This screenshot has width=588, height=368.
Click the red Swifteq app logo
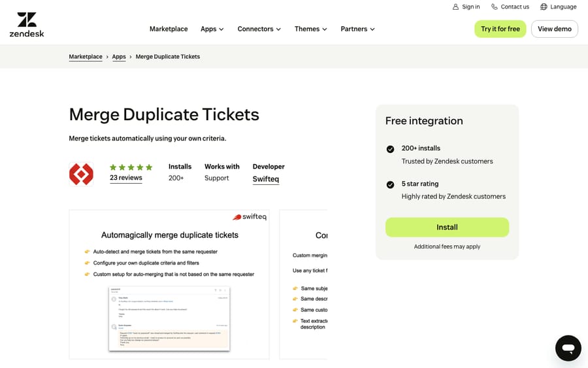(82, 174)
